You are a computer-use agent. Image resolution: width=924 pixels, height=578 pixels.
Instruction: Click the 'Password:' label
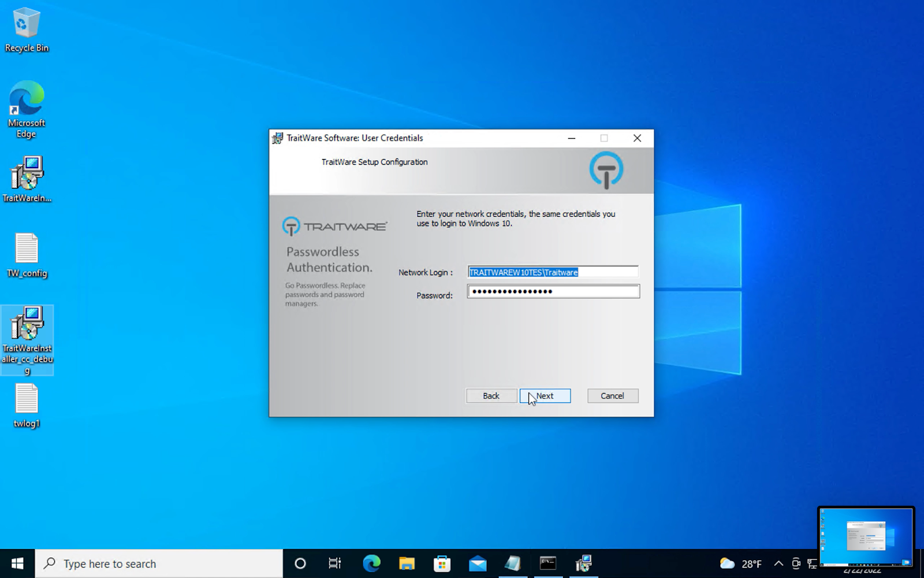[434, 295]
